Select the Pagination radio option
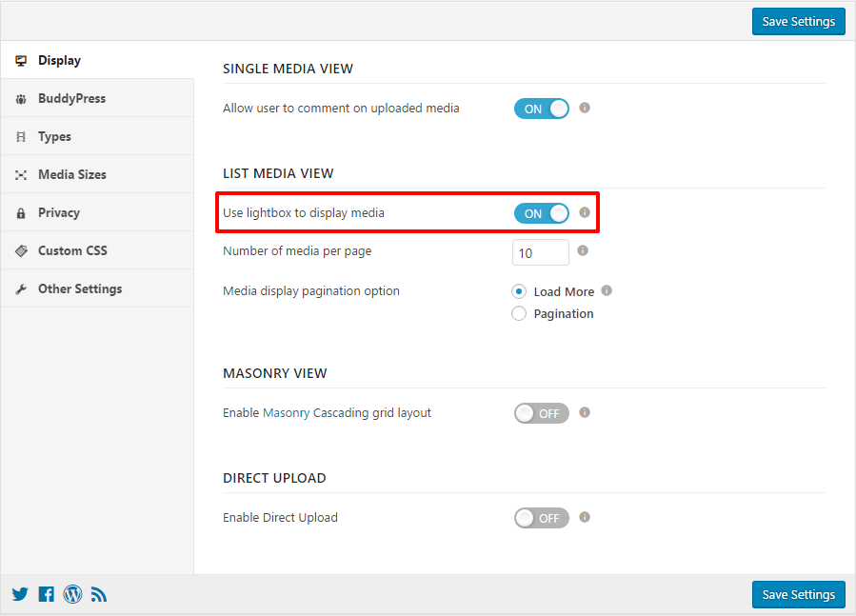Image resolution: width=856 pixels, height=616 pixels. (519, 313)
